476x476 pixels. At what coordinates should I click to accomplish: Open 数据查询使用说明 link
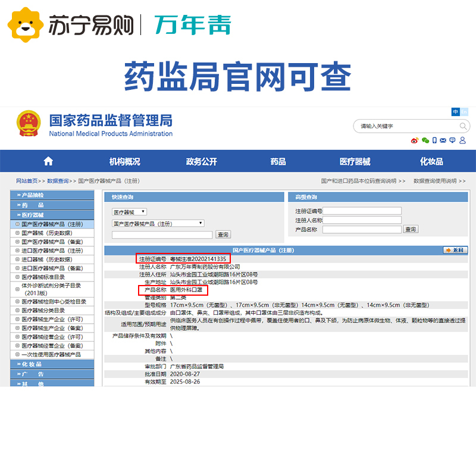tap(439, 181)
